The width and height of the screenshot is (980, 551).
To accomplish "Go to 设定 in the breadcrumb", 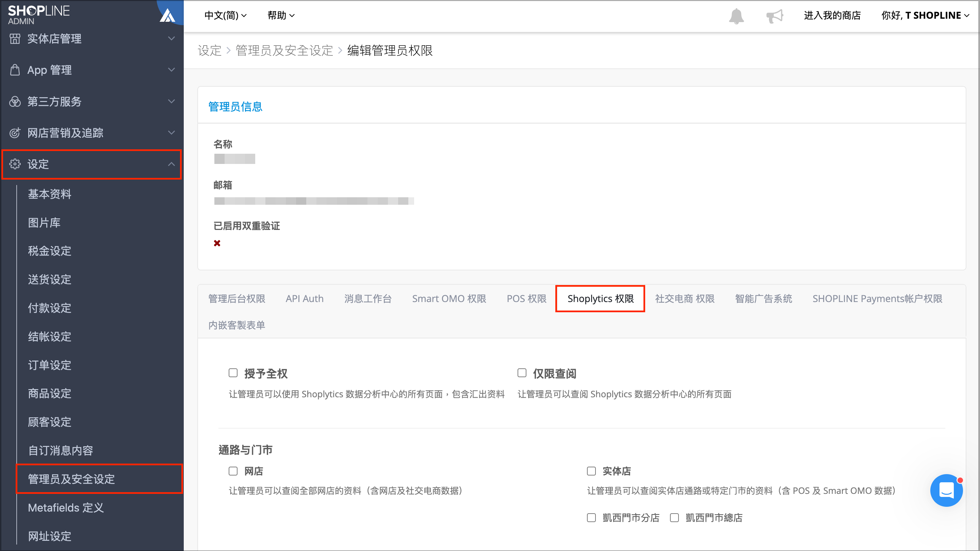I will tap(210, 51).
